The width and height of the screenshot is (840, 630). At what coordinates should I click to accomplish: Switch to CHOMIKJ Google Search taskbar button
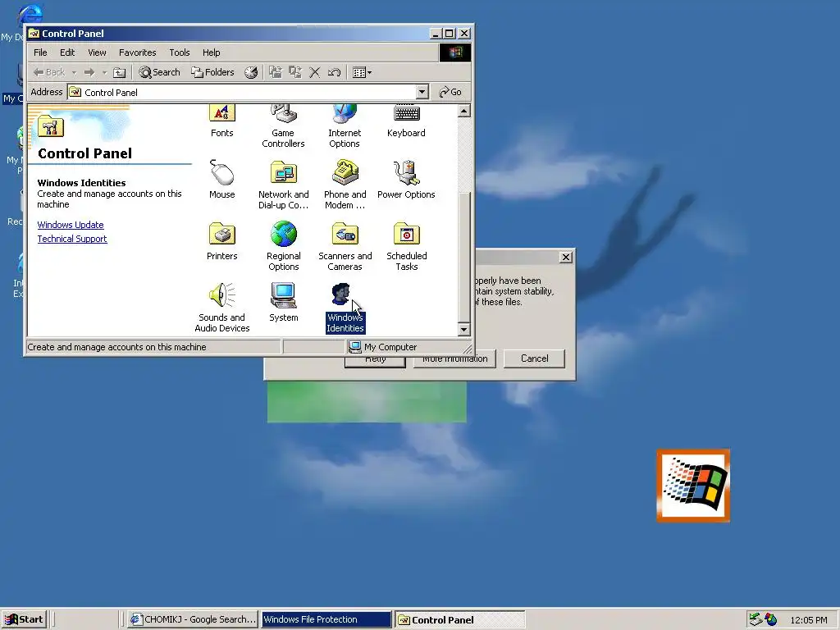[x=194, y=619]
